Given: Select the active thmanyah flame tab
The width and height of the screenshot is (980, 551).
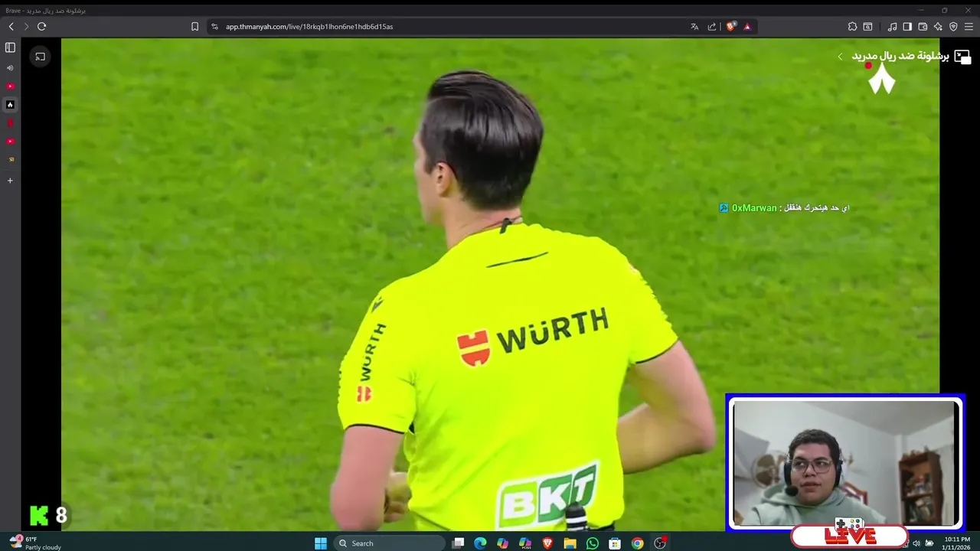Looking at the screenshot, I should 10,104.
